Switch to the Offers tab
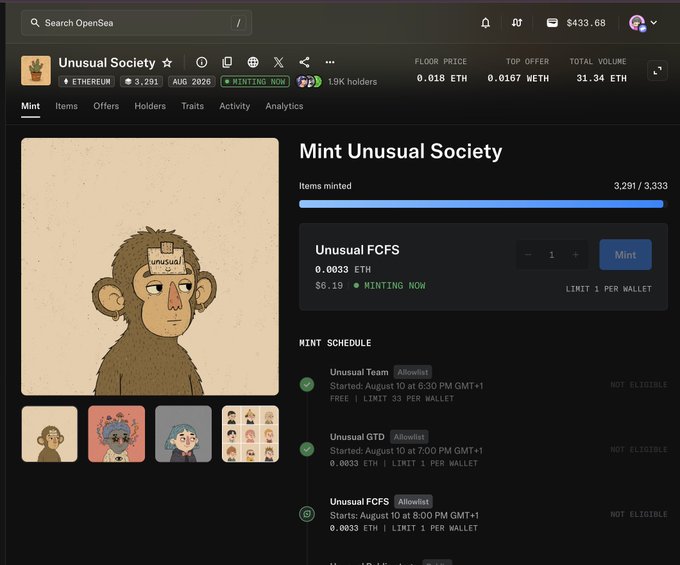 pyautogui.click(x=106, y=106)
